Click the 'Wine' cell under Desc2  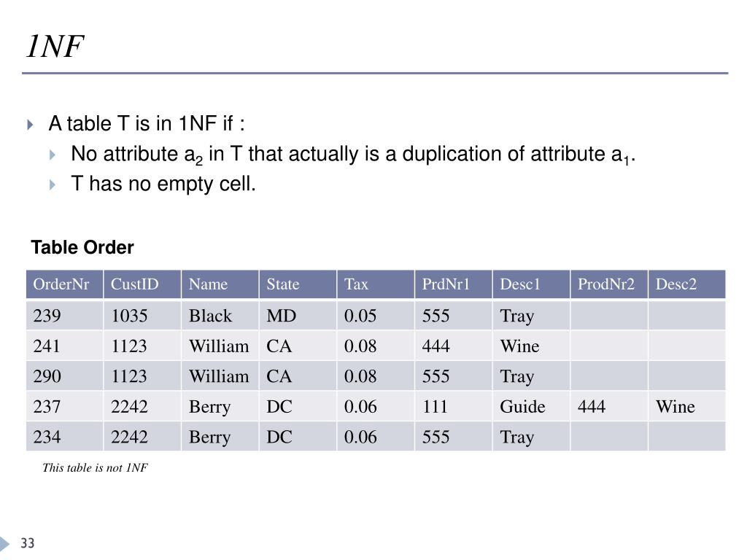pyautogui.click(x=687, y=406)
